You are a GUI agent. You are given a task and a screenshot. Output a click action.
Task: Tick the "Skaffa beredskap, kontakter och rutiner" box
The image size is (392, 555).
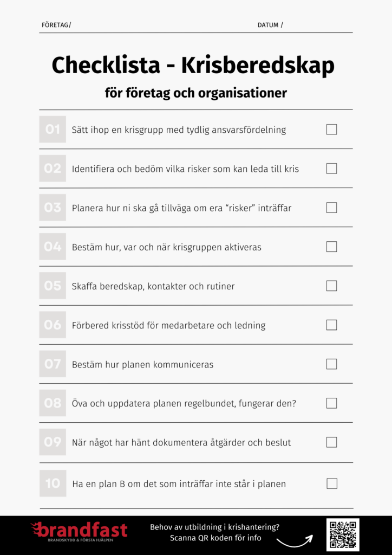(331, 286)
